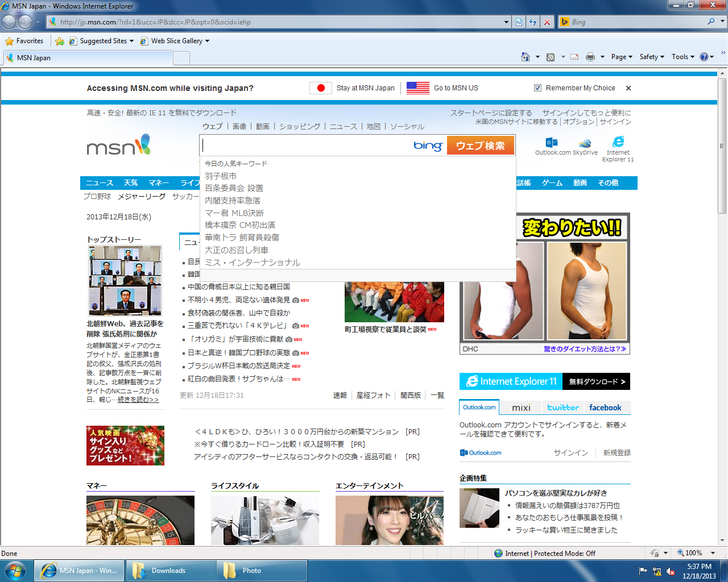
Task: Click the roulette wheel マネー thumbnail
Action: tap(140, 520)
